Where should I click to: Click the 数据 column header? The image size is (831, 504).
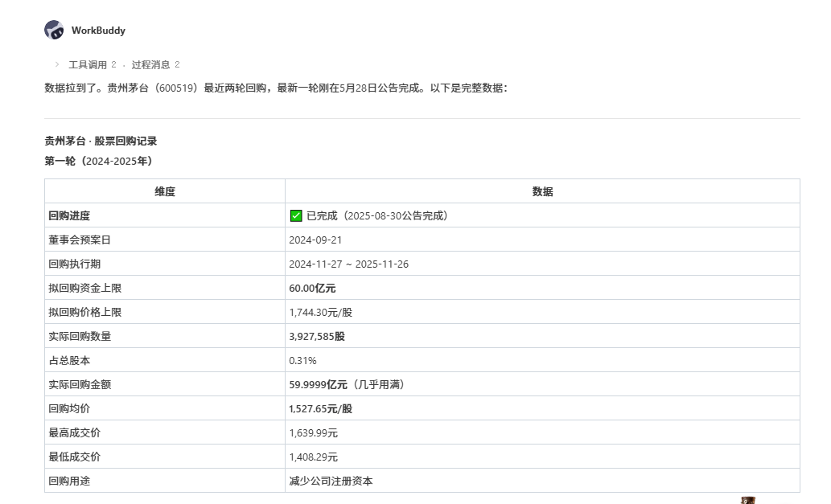[x=543, y=191]
